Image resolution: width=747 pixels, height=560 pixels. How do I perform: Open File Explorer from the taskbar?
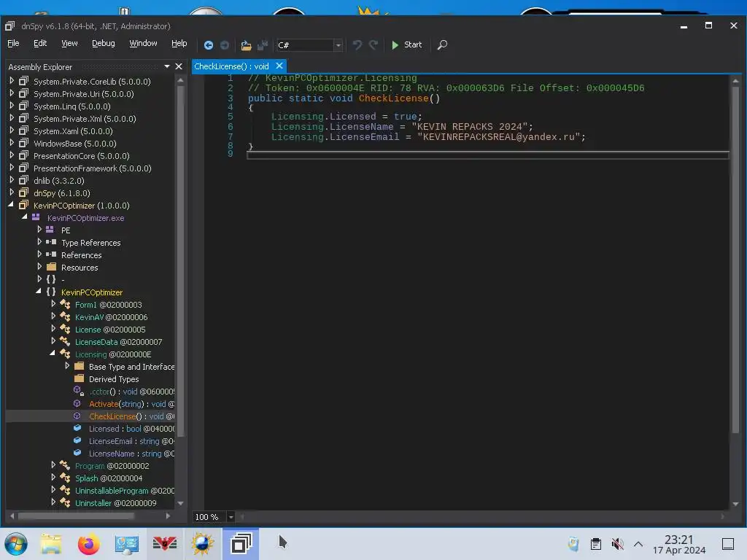tap(51, 544)
